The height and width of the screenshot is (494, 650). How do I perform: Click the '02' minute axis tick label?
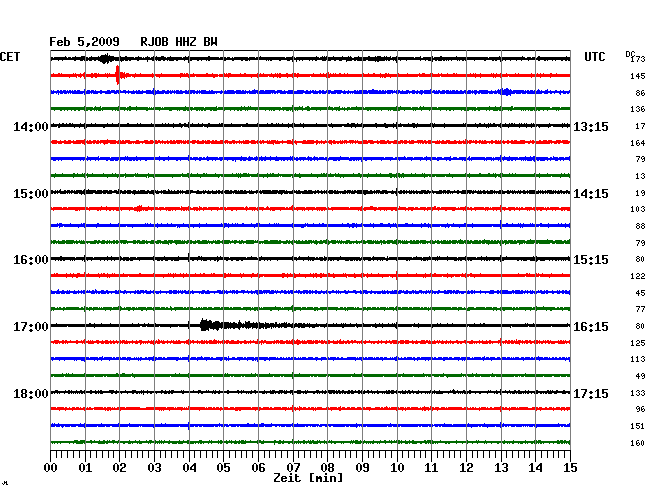pyautogui.click(x=119, y=468)
